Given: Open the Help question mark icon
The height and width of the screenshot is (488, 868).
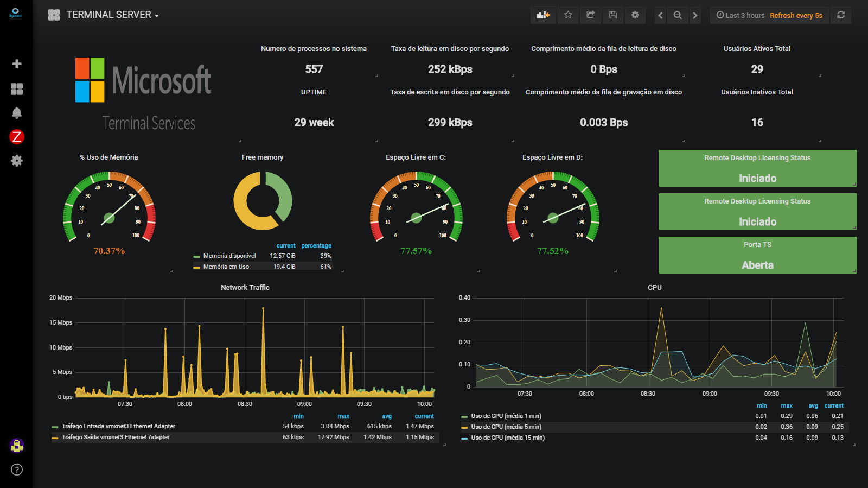Looking at the screenshot, I should pyautogui.click(x=17, y=470).
